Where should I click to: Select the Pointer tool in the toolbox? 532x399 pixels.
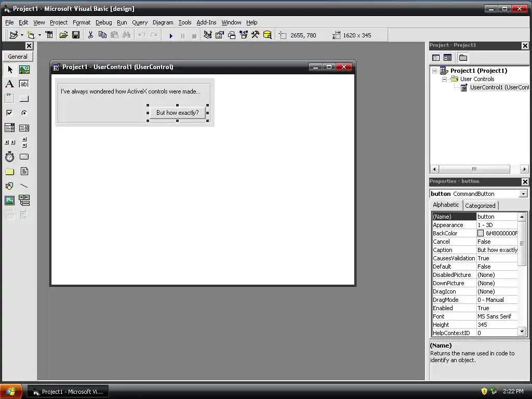tap(9, 70)
